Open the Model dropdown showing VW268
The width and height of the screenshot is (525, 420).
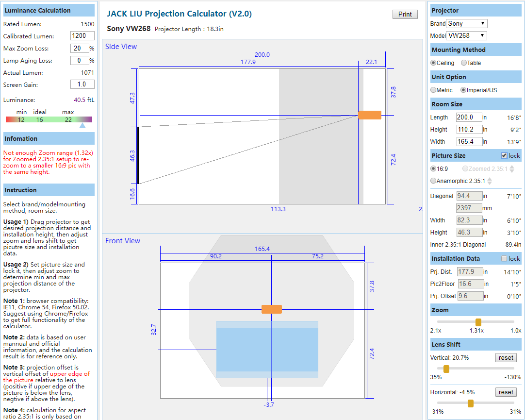coord(466,35)
